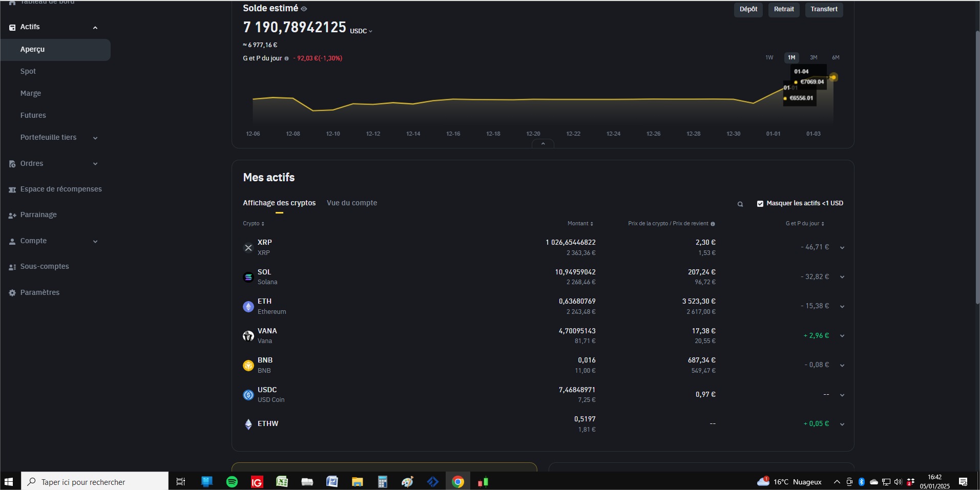Expand Portefeuille tiers submenu
The width and height of the screenshot is (980, 490).
[x=95, y=138]
